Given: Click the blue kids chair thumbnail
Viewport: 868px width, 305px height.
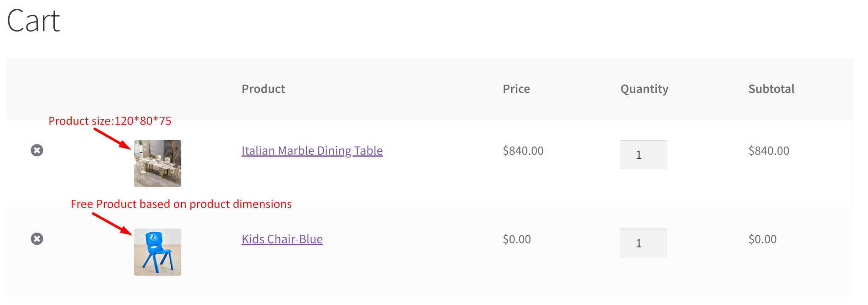Looking at the screenshot, I should [x=157, y=252].
